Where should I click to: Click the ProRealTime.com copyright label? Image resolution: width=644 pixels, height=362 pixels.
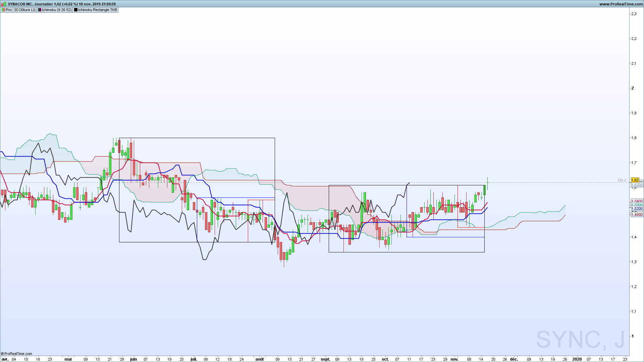pos(16,354)
